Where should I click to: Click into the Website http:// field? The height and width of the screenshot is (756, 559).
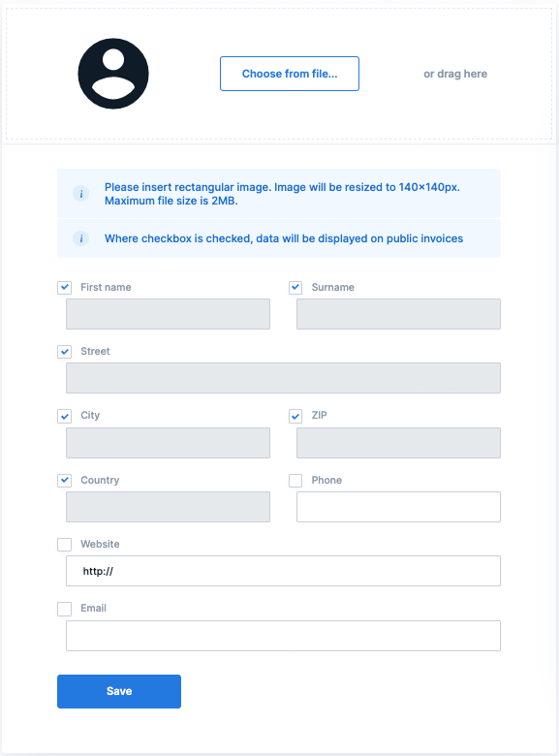(283, 571)
